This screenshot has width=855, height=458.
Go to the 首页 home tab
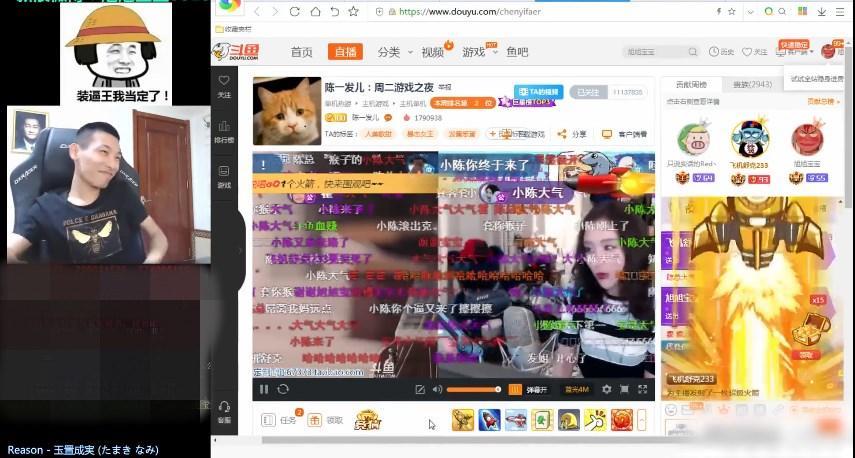coord(301,52)
